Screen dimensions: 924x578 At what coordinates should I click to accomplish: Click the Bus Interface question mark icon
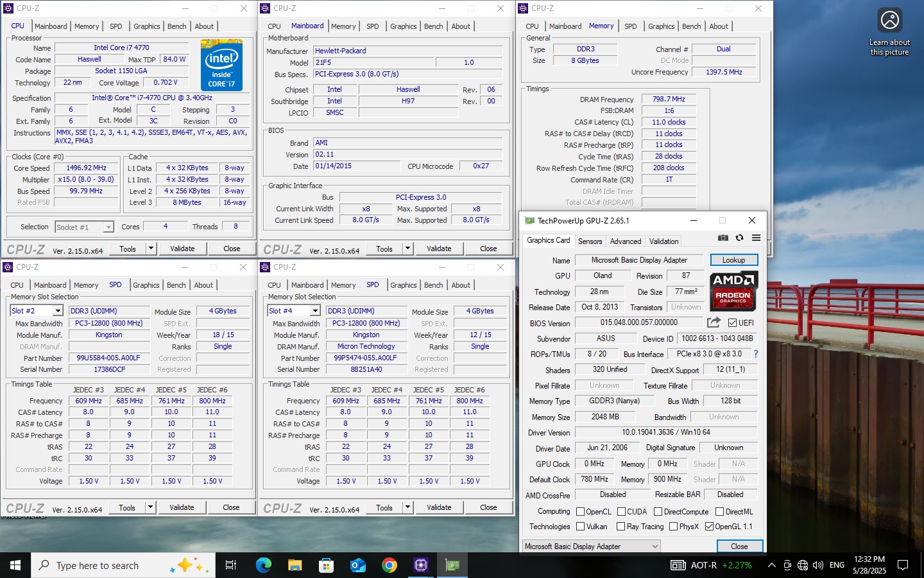[756, 354]
